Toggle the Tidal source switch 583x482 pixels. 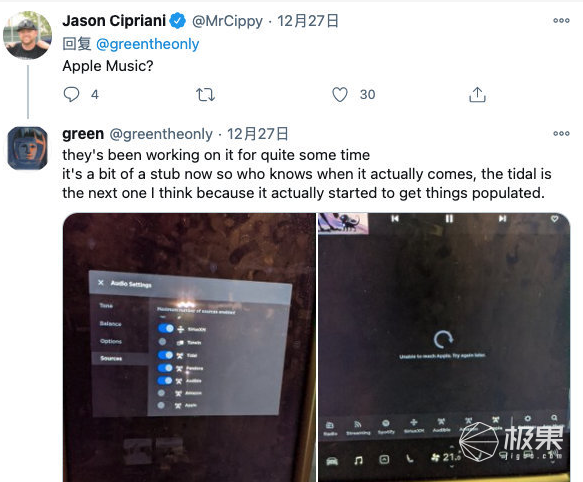(166, 355)
